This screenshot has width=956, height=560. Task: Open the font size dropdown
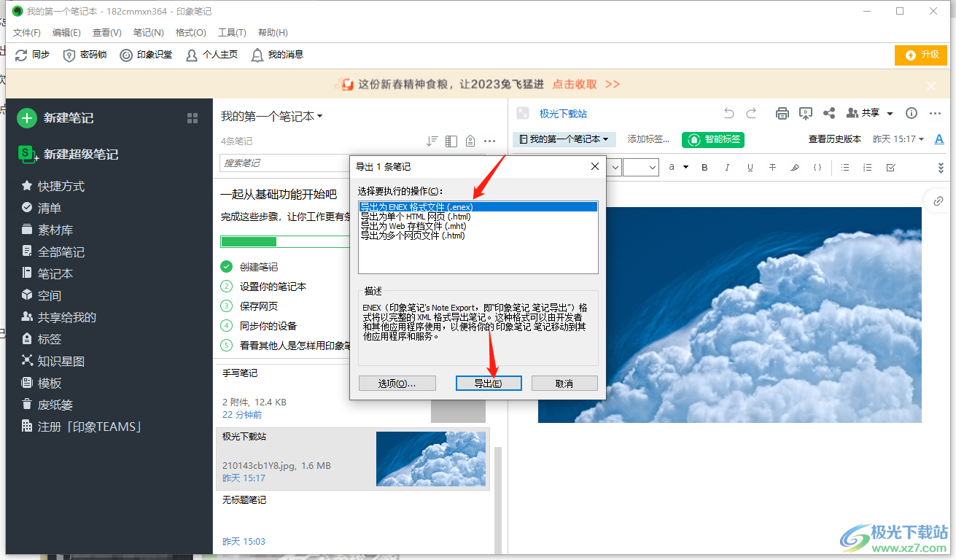[641, 167]
